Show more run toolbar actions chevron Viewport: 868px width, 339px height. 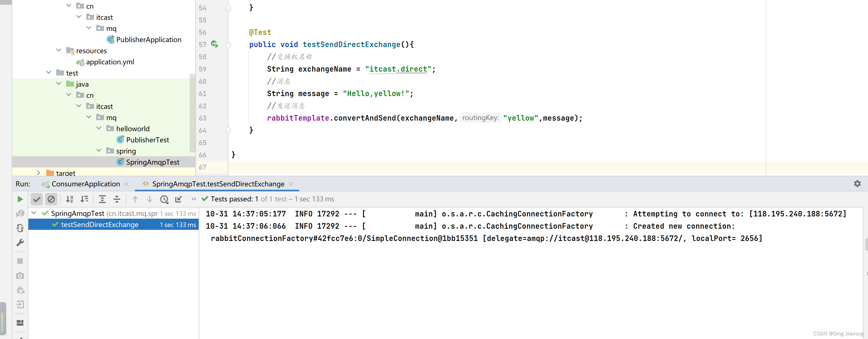(193, 199)
